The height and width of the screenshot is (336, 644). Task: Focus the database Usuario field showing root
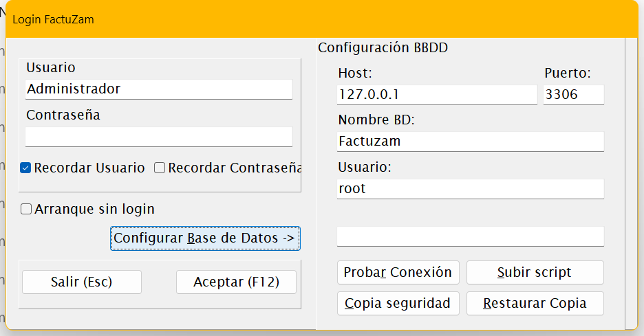[x=471, y=189]
